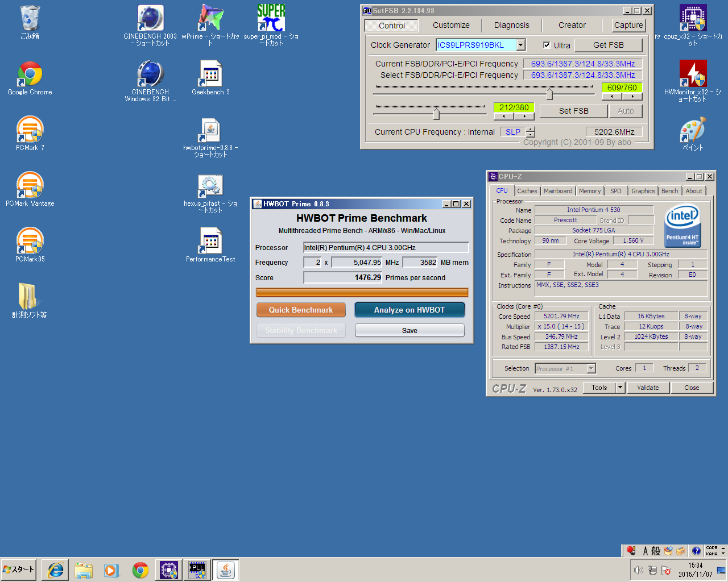The width and height of the screenshot is (728, 582).
Task: Select the cpuz_x32 shortcut icon
Action: [693, 26]
